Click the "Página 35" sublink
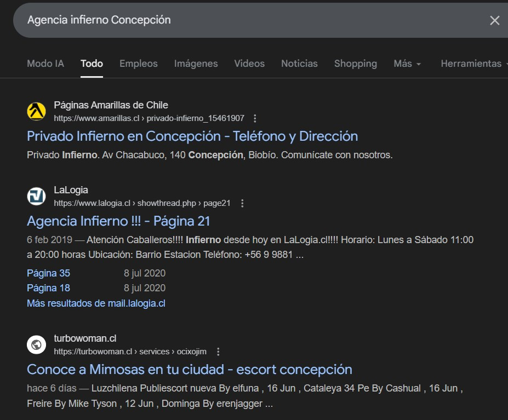This screenshot has height=420, width=508. click(x=48, y=273)
